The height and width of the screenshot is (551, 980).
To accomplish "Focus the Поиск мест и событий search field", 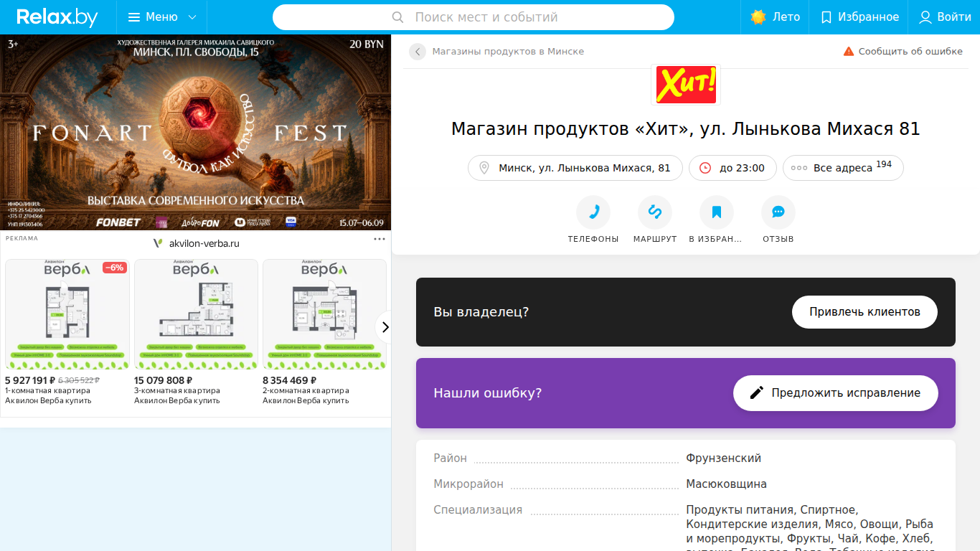I will click(x=473, y=17).
